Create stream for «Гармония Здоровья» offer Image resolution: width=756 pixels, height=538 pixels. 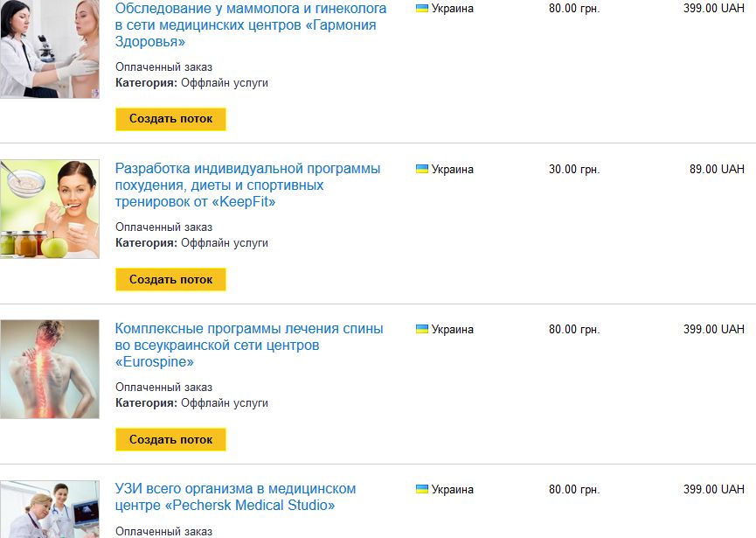170,119
